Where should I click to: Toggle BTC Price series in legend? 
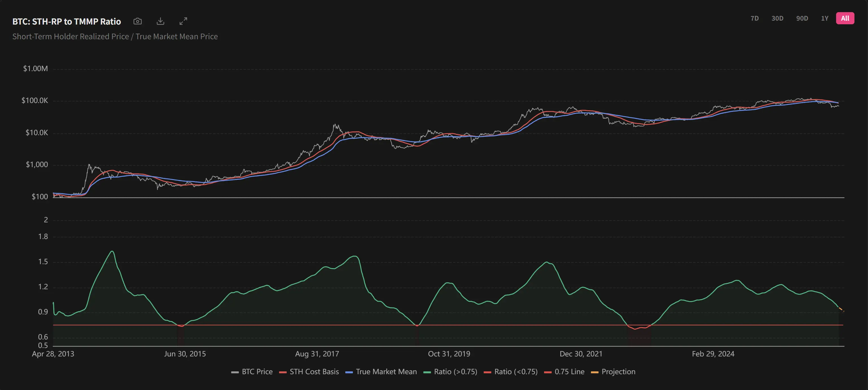click(x=257, y=371)
